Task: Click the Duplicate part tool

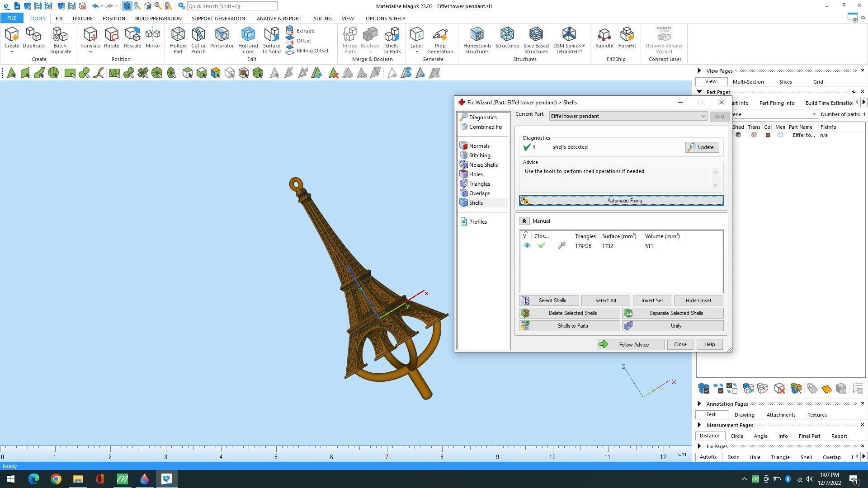Action: pyautogui.click(x=33, y=38)
